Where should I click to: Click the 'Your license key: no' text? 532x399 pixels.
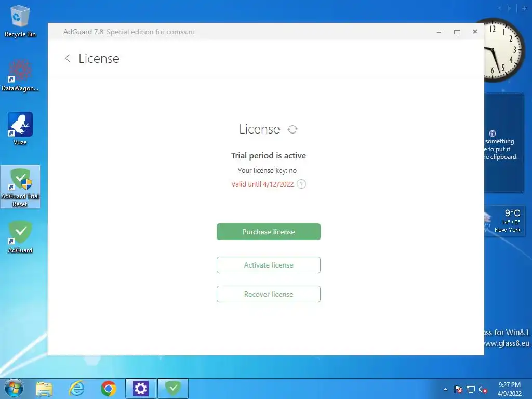point(267,170)
